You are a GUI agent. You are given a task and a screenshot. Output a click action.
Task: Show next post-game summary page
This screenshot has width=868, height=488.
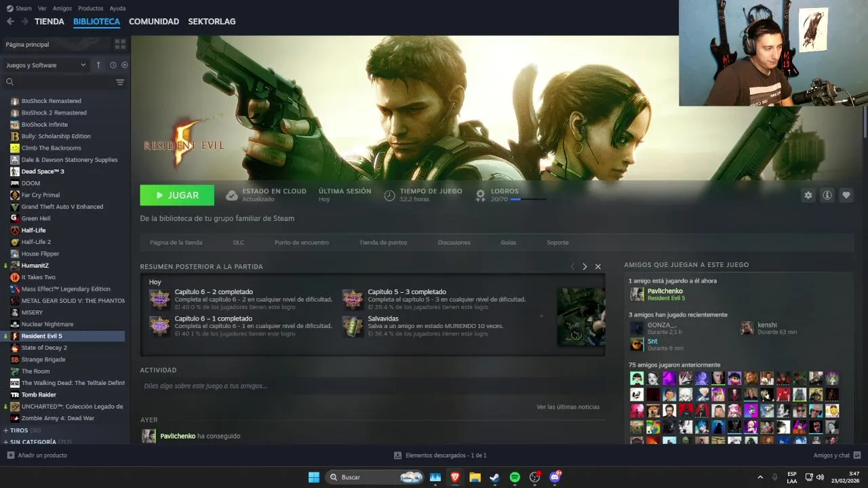pyautogui.click(x=585, y=266)
